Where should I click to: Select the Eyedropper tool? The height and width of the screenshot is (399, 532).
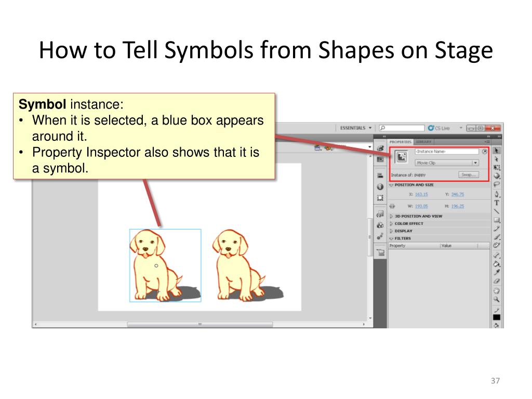click(x=496, y=272)
